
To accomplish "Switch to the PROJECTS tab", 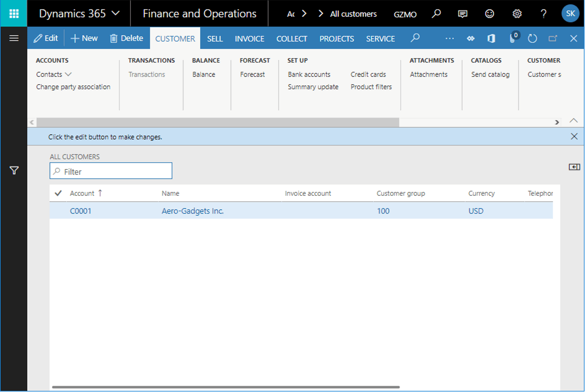I will tap(337, 39).
